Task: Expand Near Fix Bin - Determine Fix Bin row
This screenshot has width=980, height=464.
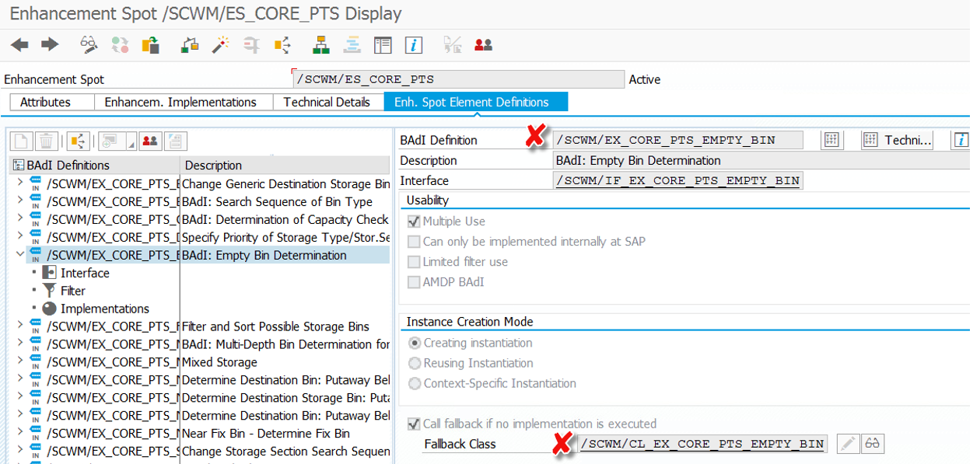Action: pyautogui.click(x=20, y=433)
